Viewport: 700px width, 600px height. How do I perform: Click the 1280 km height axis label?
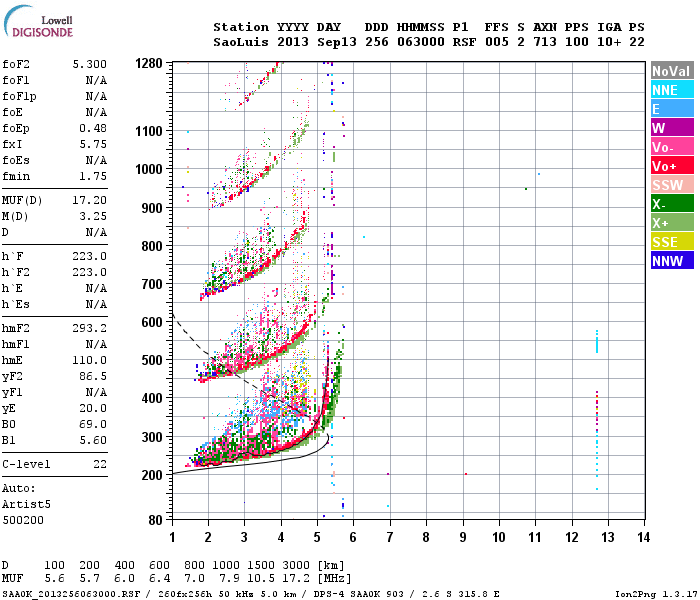coord(149,63)
